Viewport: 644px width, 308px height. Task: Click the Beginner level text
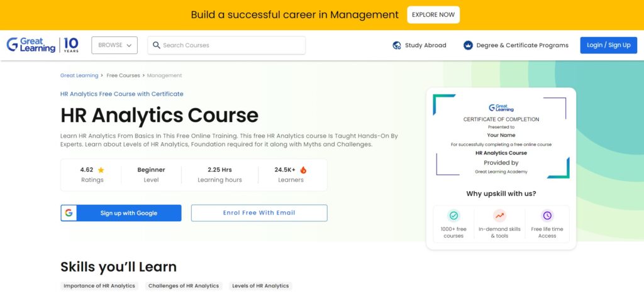[151, 170]
